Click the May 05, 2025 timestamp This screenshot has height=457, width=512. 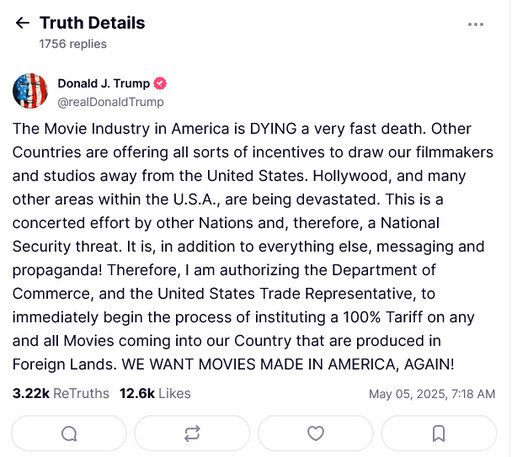(432, 394)
